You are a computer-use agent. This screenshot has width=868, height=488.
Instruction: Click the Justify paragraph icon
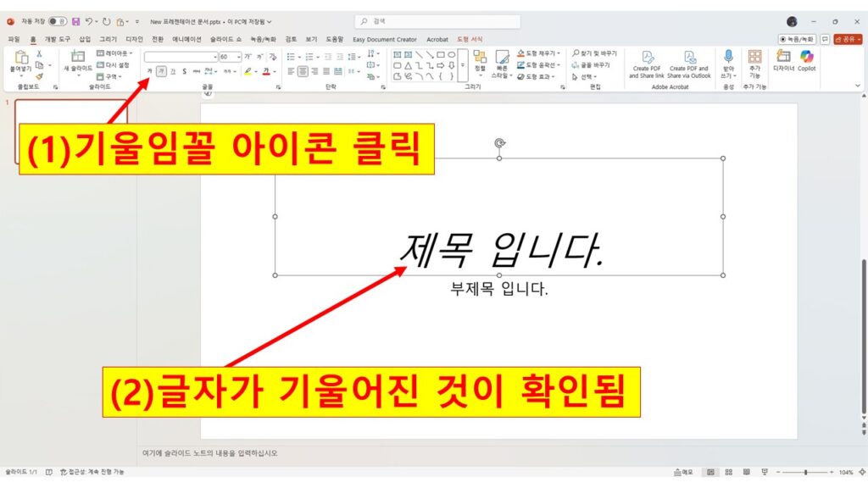coord(326,71)
